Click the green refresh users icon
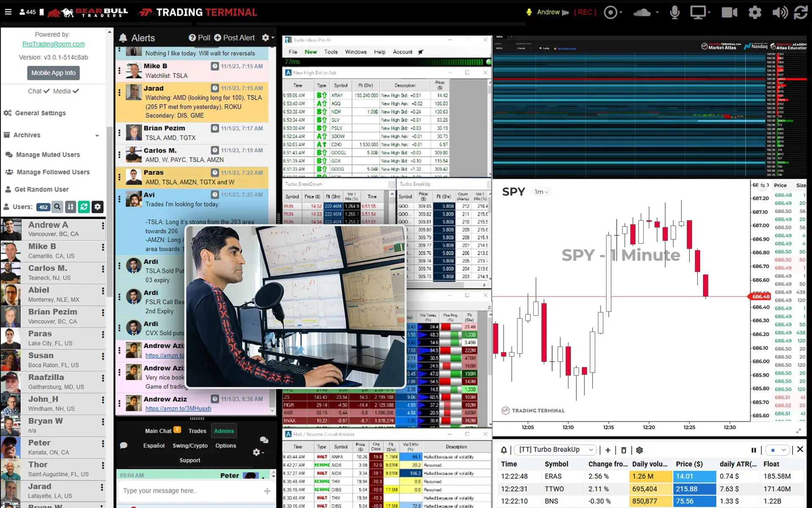Screen dimensions: 812x508 point(84,207)
